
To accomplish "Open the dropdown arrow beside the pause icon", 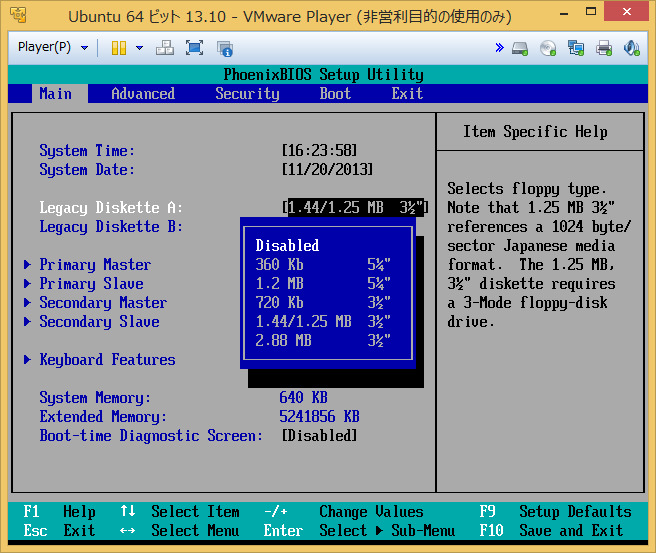I will (138, 48).
